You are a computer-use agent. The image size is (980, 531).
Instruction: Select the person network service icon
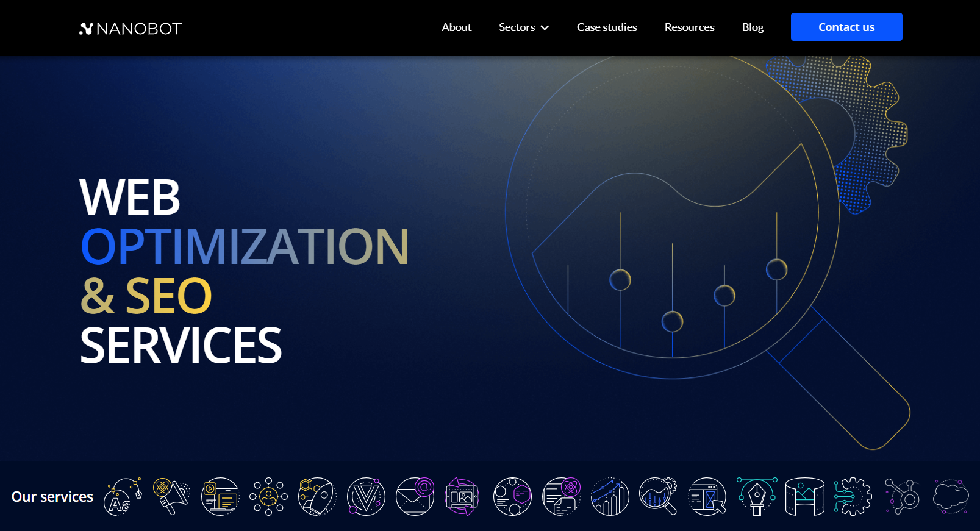[x=268, y=496]
